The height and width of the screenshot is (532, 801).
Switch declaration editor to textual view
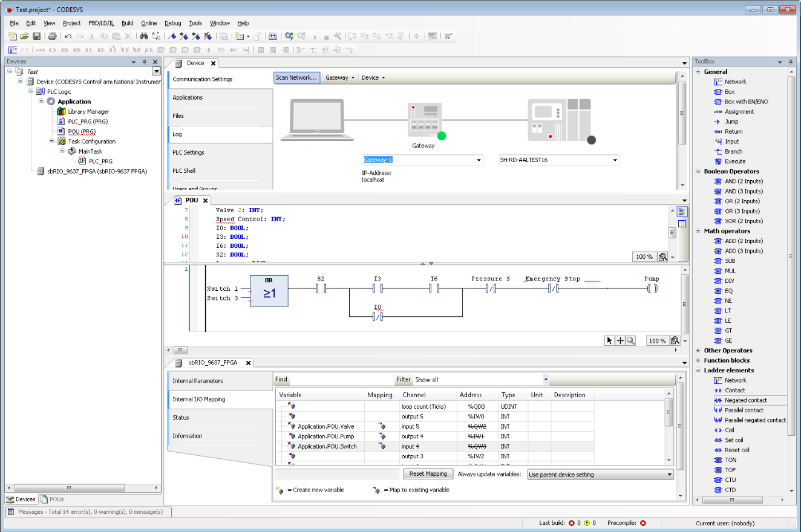pos(682,212)
